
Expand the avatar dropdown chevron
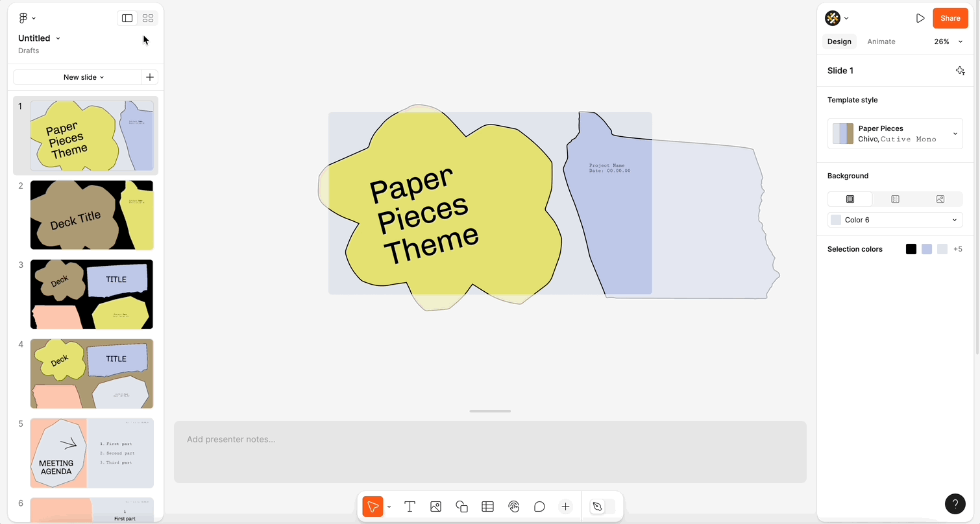point(846,18)
